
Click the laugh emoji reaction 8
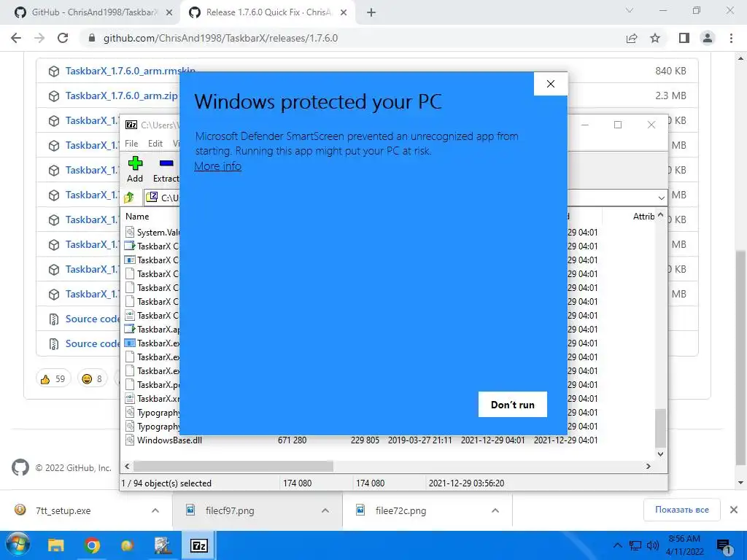click(x=92, y=378)
